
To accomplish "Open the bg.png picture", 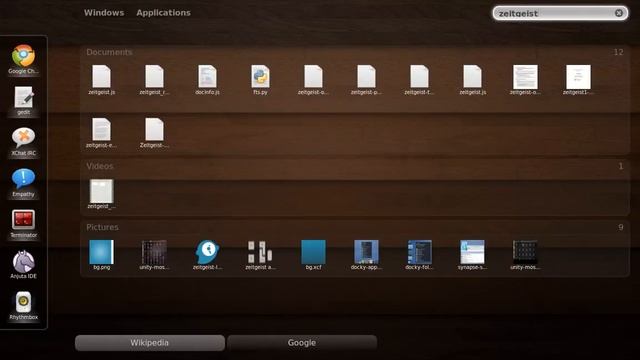I will (x=101, y=255).
